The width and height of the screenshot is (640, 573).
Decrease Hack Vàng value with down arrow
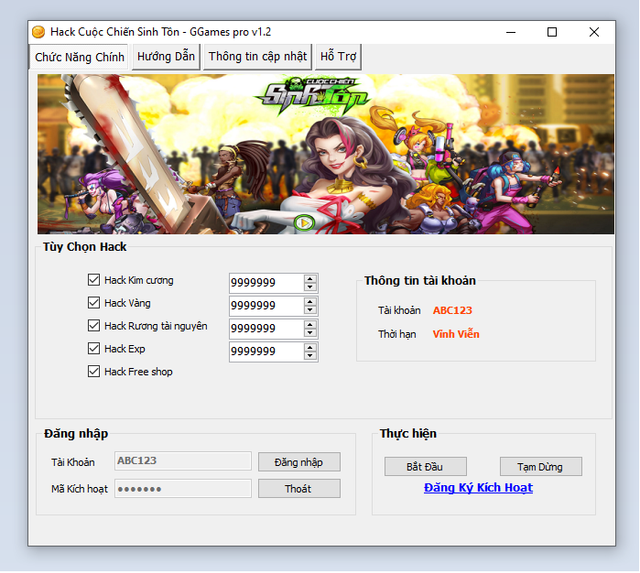pos(311,311)
